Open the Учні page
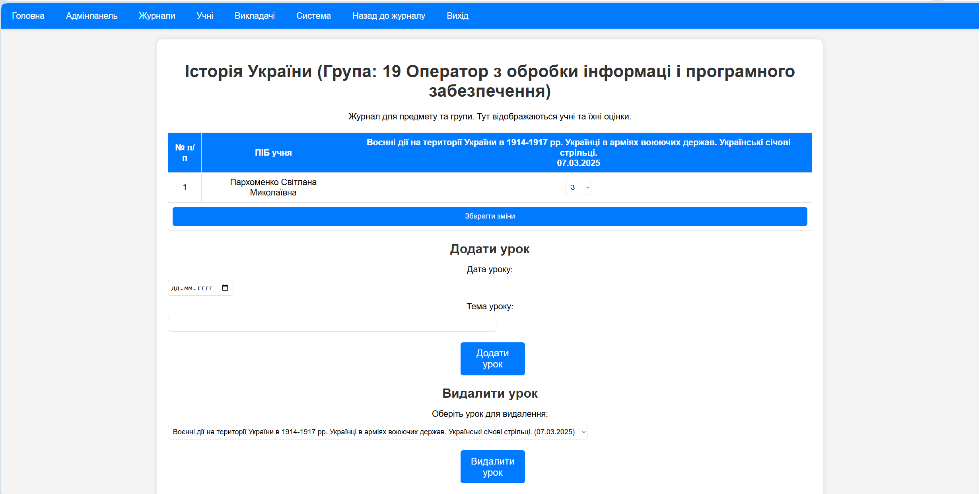 tap(205, 16)
